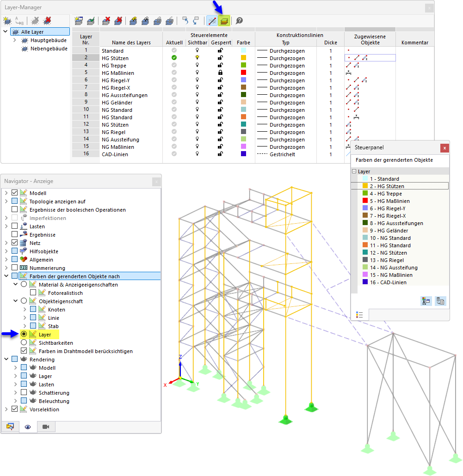Select Nebengebäude in the layer tree
Viewport: 463px width, 476px height.
(49, 49)
